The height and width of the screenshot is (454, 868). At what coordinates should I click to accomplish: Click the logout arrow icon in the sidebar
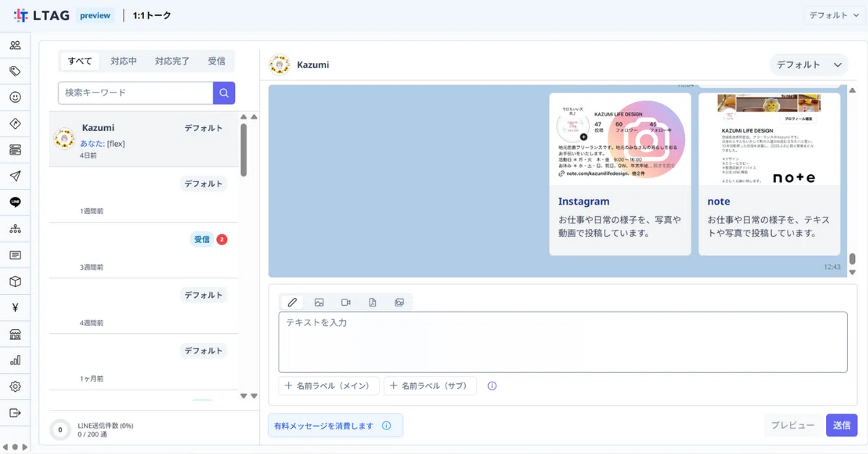[15, 413]
